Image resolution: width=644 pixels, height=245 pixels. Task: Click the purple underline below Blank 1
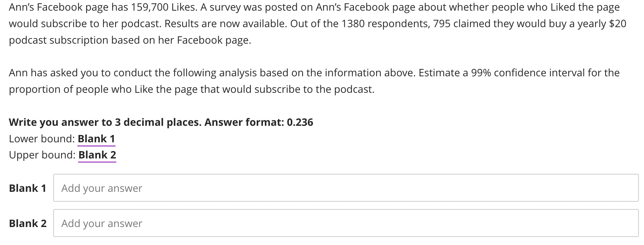pos(96,145)
